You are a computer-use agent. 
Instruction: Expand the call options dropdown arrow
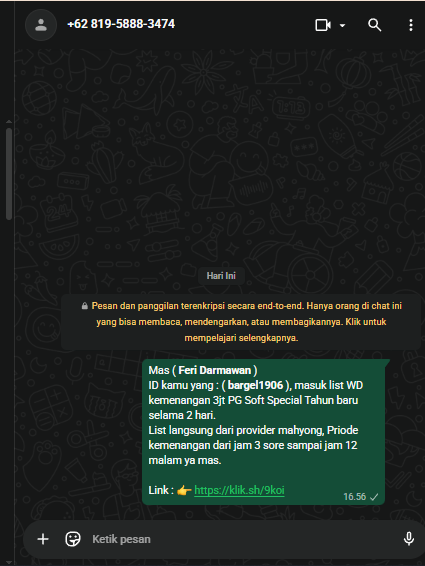(x=342, y=25)
